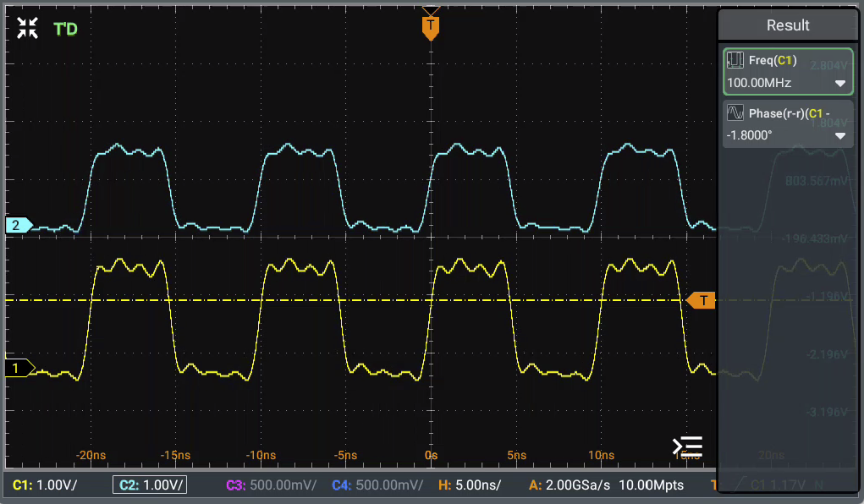
Task: Tap the T'D trigger status indicator
Action: click(65, 30)
